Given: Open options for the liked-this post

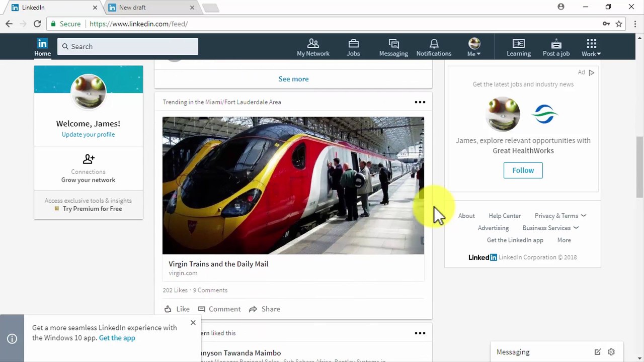Looking at the screenshot, I should 420,333.
